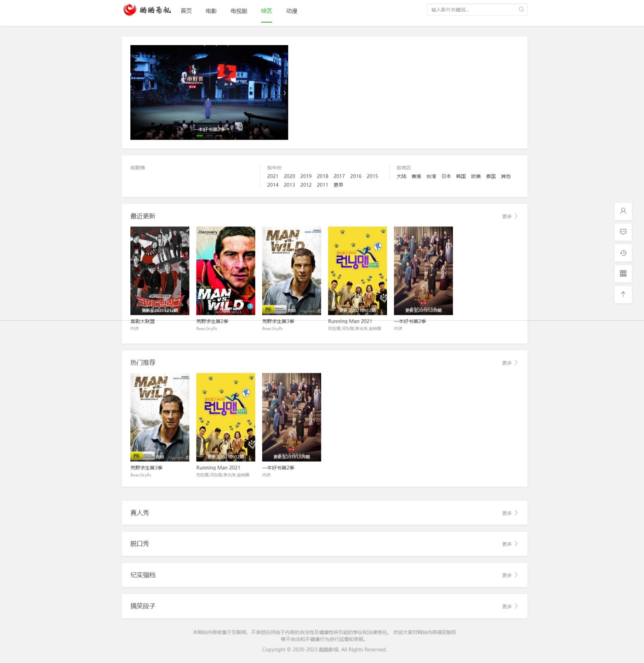Open 一本好书第2季 poster in 热门推荐
Image resolution: width=644 pixels, height=663 pixels.
point(291,417)
